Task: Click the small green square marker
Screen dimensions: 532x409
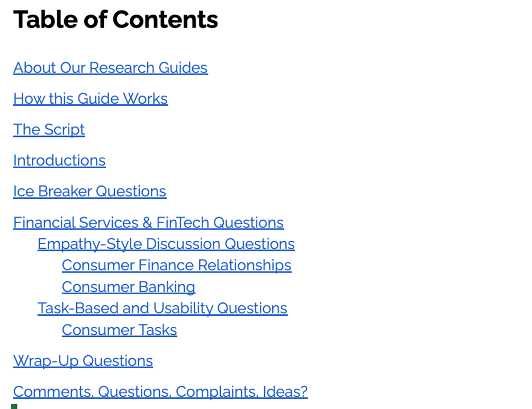Action: (x=14, y=406)
